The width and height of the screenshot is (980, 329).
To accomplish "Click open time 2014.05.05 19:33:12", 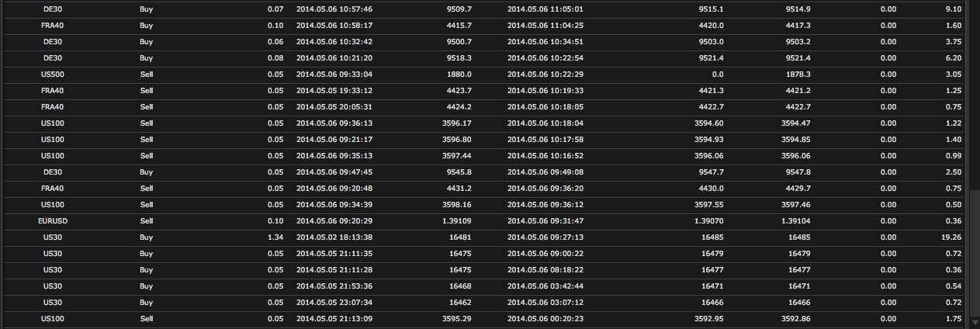I will tap(334, 91).
